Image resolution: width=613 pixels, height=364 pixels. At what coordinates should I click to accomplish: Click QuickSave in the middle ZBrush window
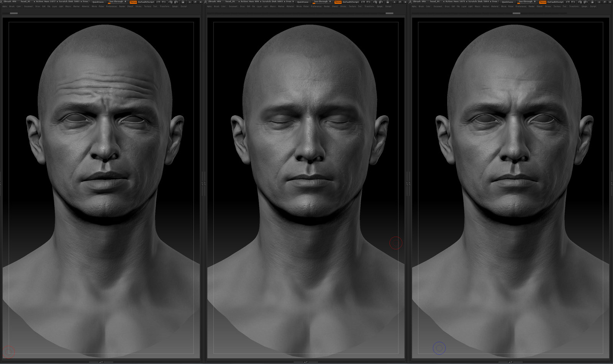pos(303,2)
